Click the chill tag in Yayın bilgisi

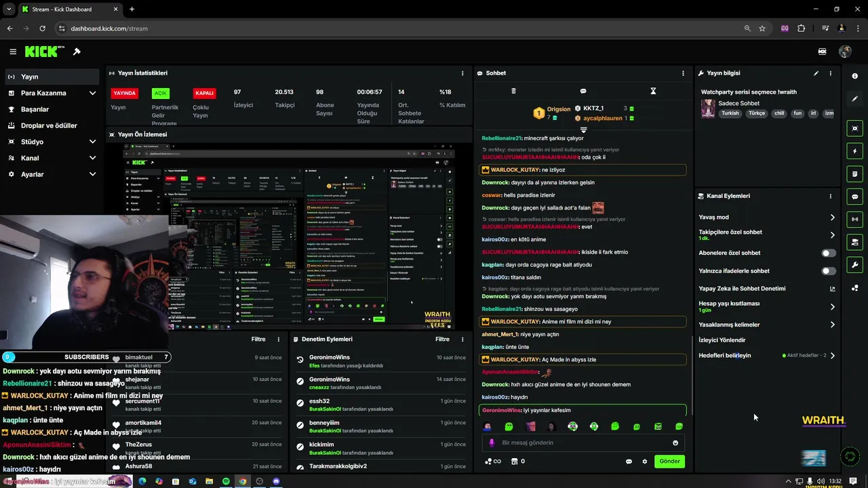pos(779,114)
